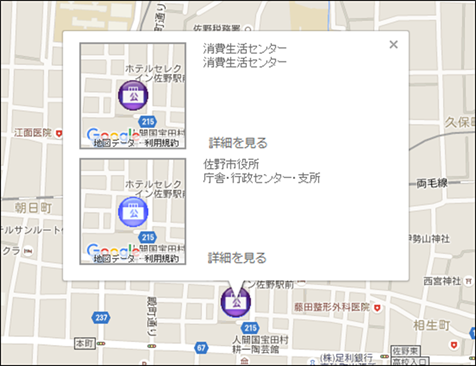Click the 人間国宝田村耕一陶芸館 label

point(260,345)
